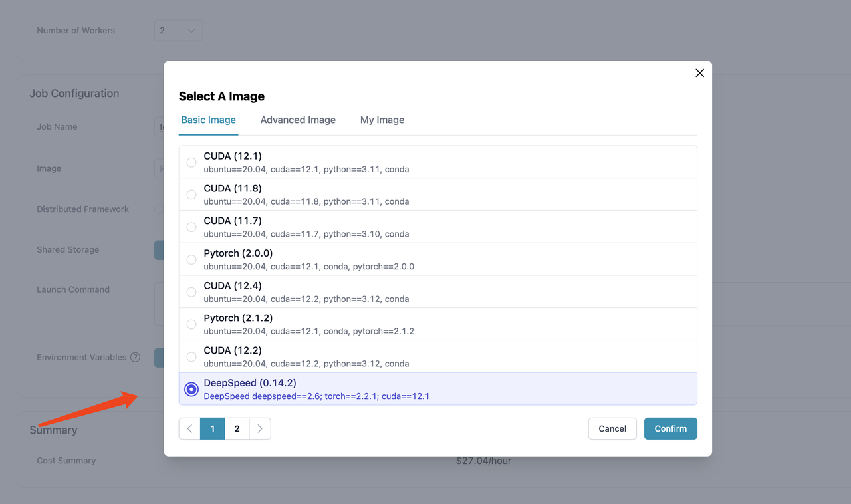Click the Select A Image heading
This screenshot has height=504, width=851.
[x=221, y=96]
